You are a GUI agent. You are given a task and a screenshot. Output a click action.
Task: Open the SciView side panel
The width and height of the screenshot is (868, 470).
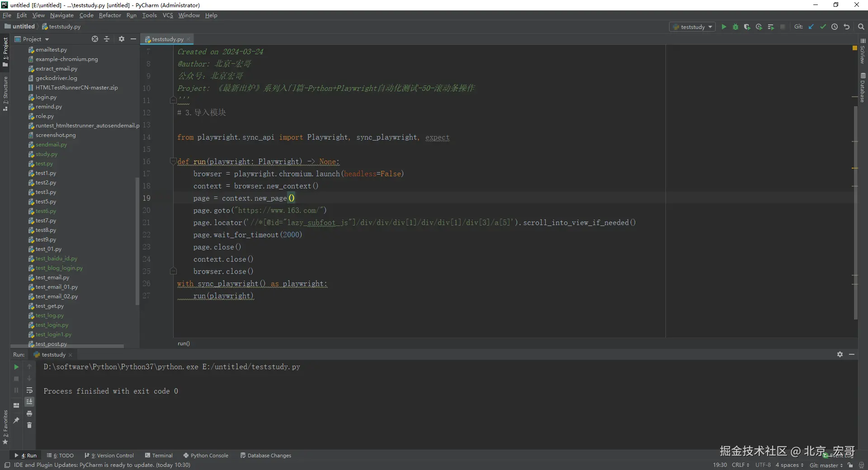pyautogui.click(x=863, y=51)
